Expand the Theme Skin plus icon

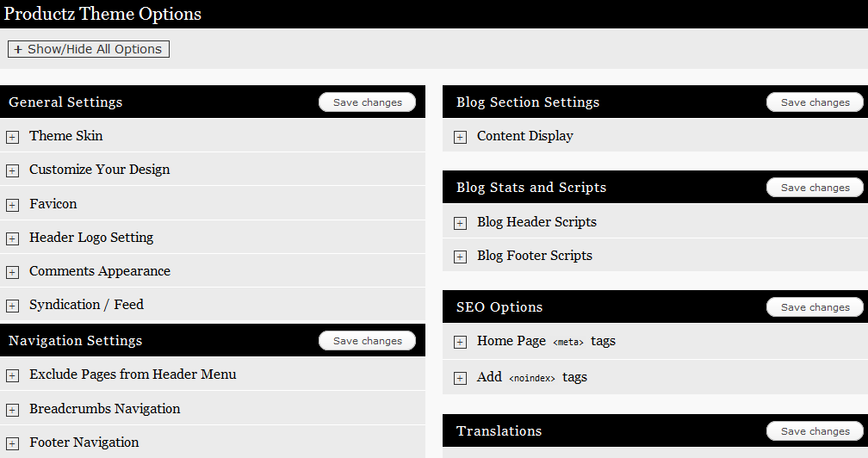(x=12, y=137)
